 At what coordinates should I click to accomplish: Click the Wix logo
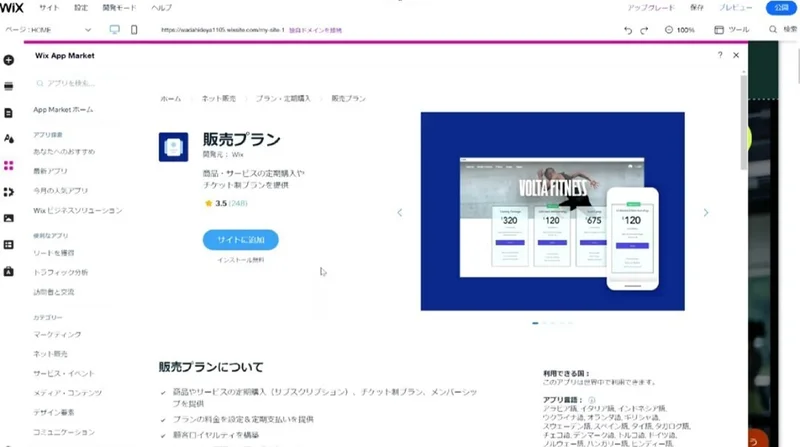pyautogui.click(x=12, y=8)
